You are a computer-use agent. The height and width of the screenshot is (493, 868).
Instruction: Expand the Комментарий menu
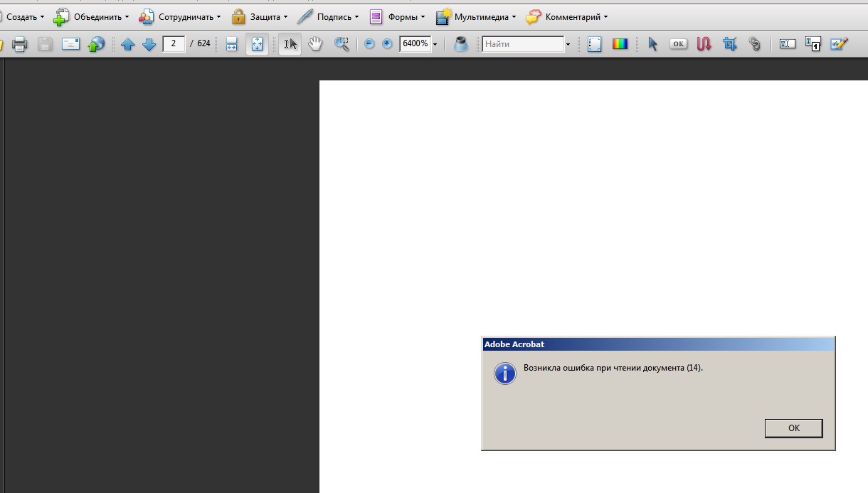[567, 16]
